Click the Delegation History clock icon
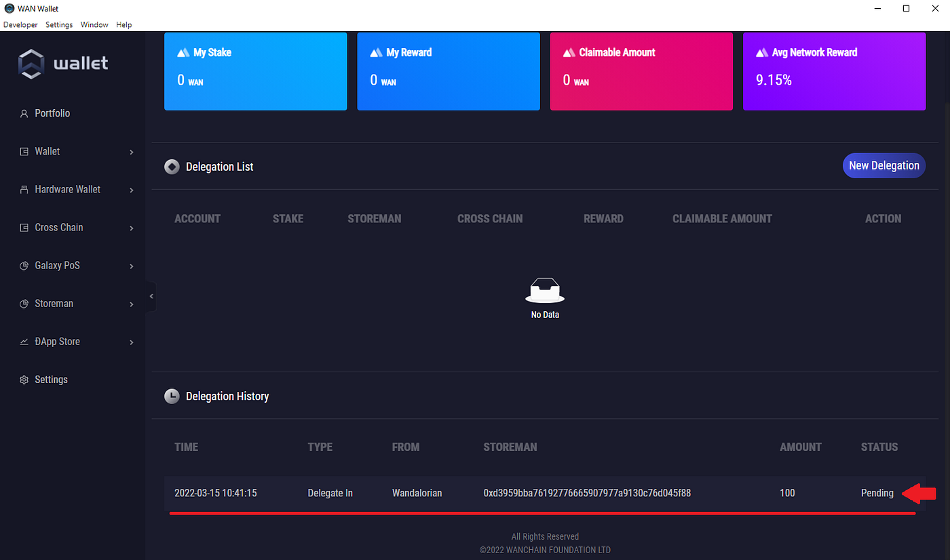The height and width of the screenshot is (560, 950). pyautogui.click(x=172, y=396)
